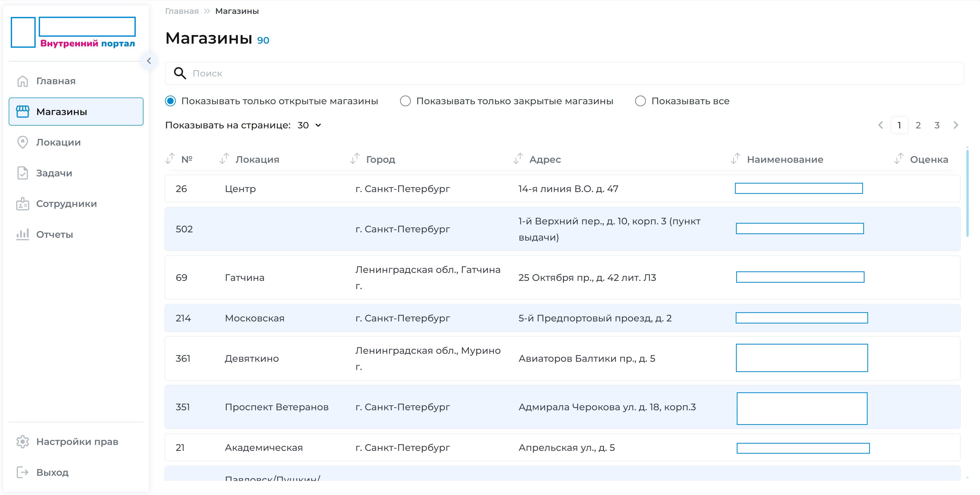Open Локации in the sidebar menu
The width and height of the screenshot is (980, 495).
coord(76,142)
